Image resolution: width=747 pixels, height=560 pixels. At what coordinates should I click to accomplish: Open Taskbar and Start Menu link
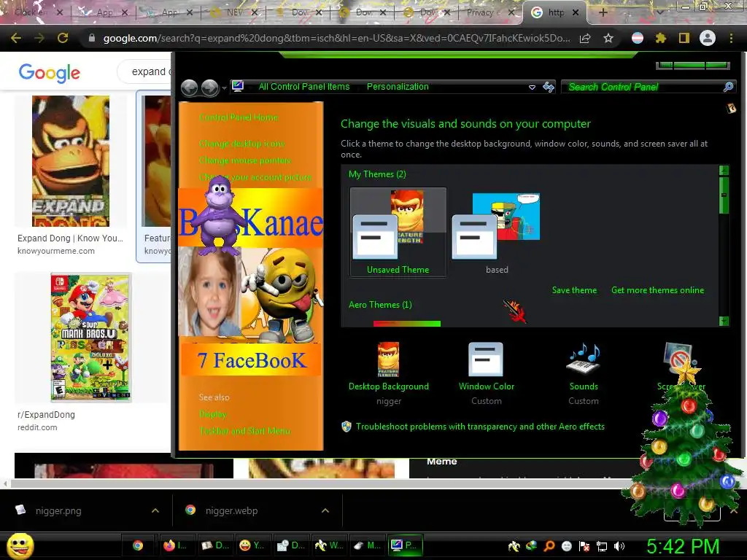click(x=245, y=430)
